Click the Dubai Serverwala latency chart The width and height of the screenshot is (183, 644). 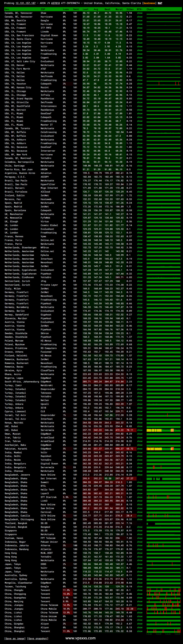(x=164, y=430)
